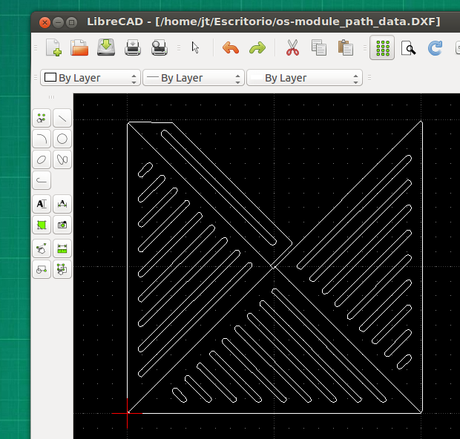Open the modify entities tool
The image size is (460, 439).
click(41, 248)
